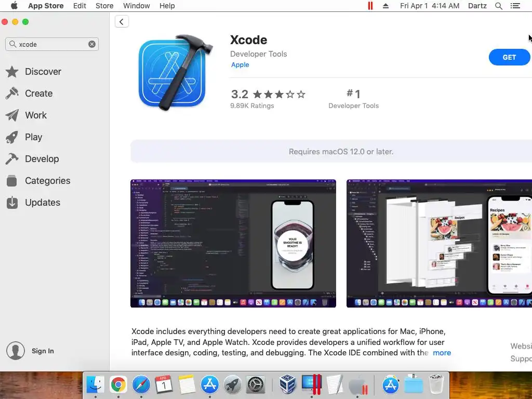This screenshot has width=532, height=399.
Task: Click the date and time in menu bar
Action: tap(430, 6)
